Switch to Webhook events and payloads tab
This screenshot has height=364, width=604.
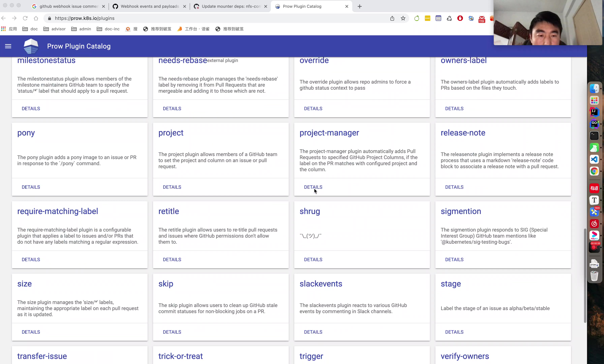[149, 6]
